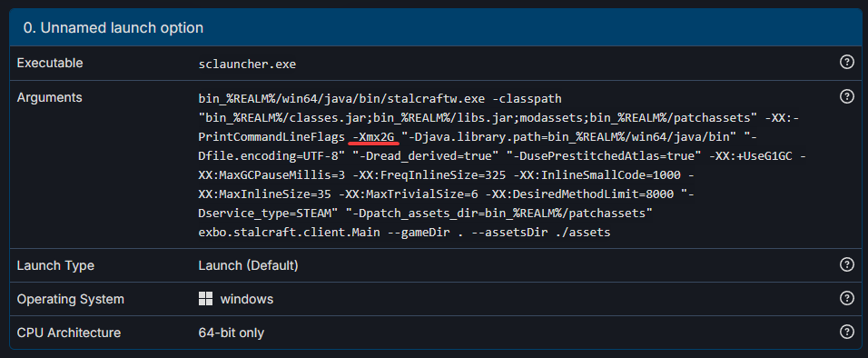Open help icon for Executable row
The image size is (868, 358).
coord(846,62)
